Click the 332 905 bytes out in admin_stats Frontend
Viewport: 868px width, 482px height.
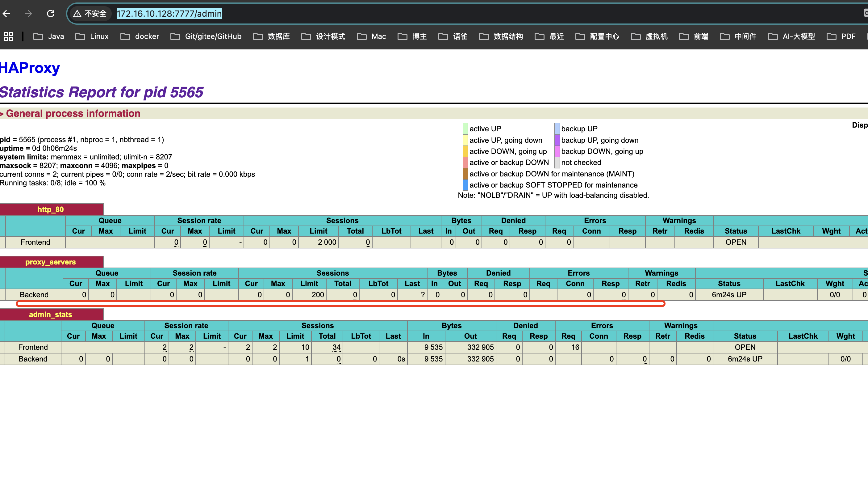[x=480, y=347]
